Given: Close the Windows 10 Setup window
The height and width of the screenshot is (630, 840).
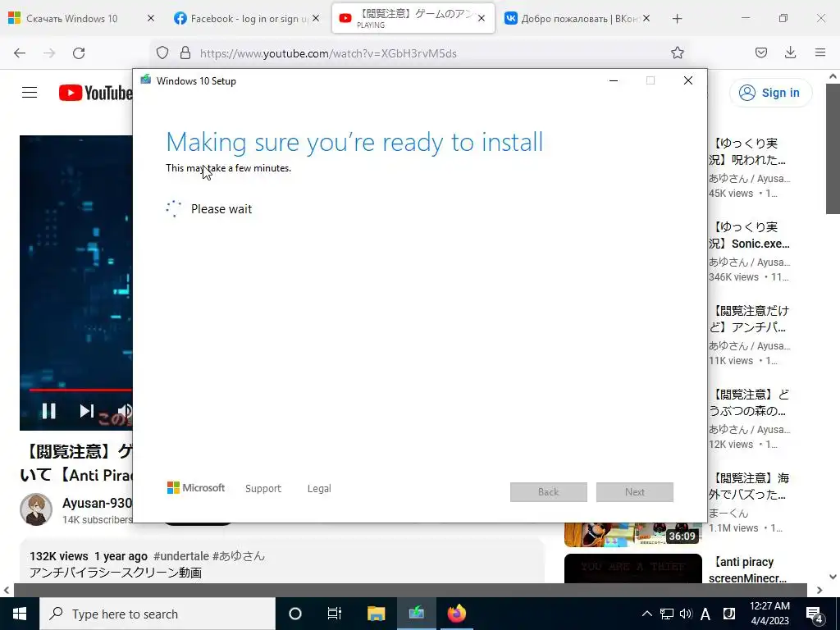Looking at the screenshot, I should tap(688, 80).
